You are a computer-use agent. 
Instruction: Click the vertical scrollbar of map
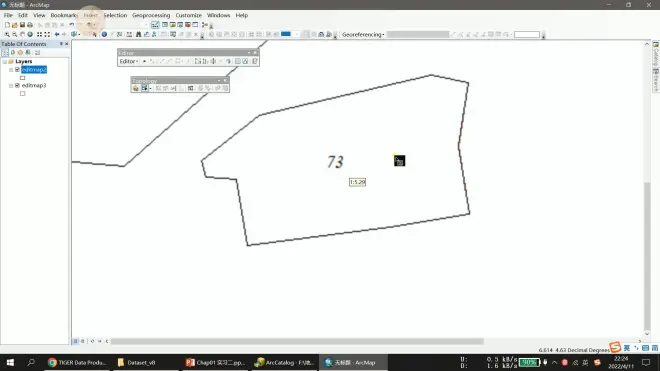(647, 256)
